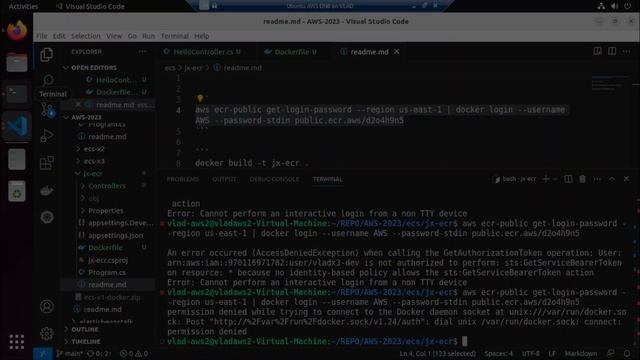Change language mode via Markdown status item
Viewport: 640px width, 360px height.
click(581, 353)
